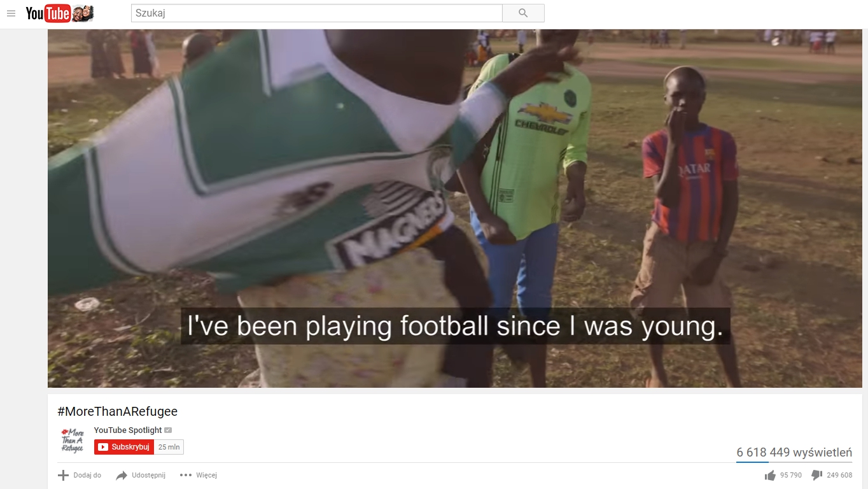Open the More Than A Refugee channel avatar
This screenshot has width=868, height=489.
pos(73,440)
